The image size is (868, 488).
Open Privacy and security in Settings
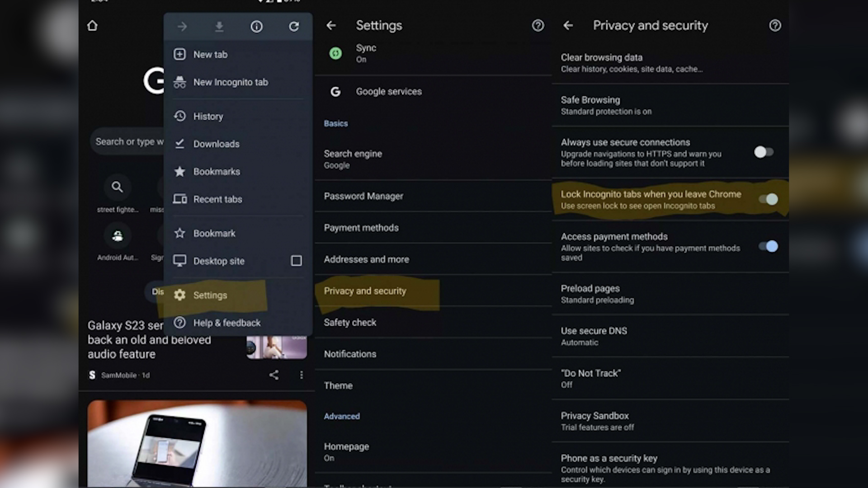tap(433, 291)
